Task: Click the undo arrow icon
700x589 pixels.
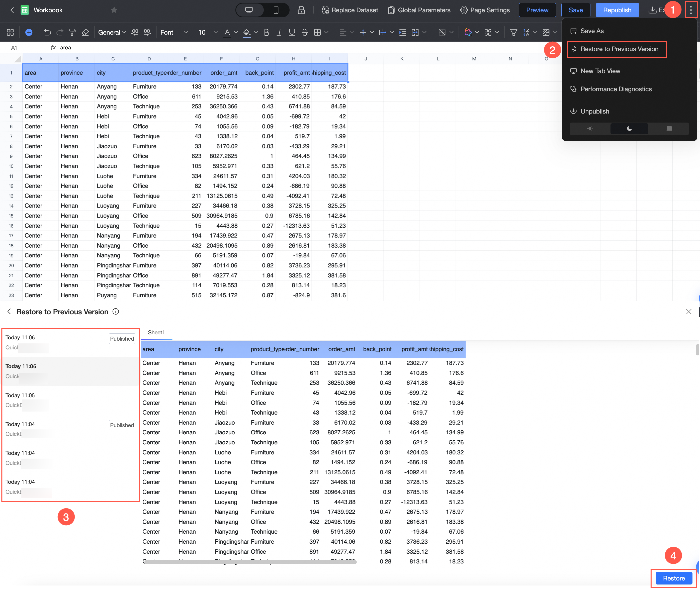Action: 47,32
